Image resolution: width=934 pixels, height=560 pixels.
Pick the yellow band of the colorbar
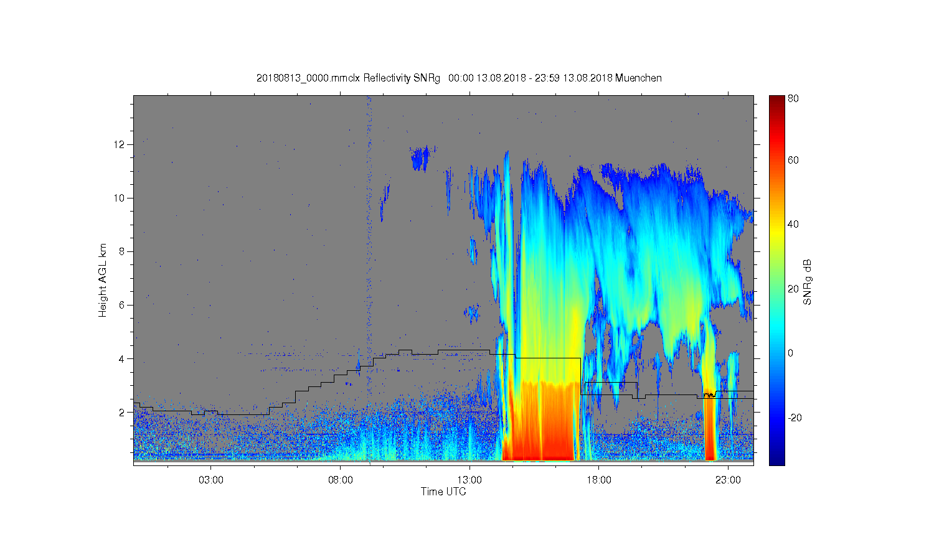coord(776,233)
